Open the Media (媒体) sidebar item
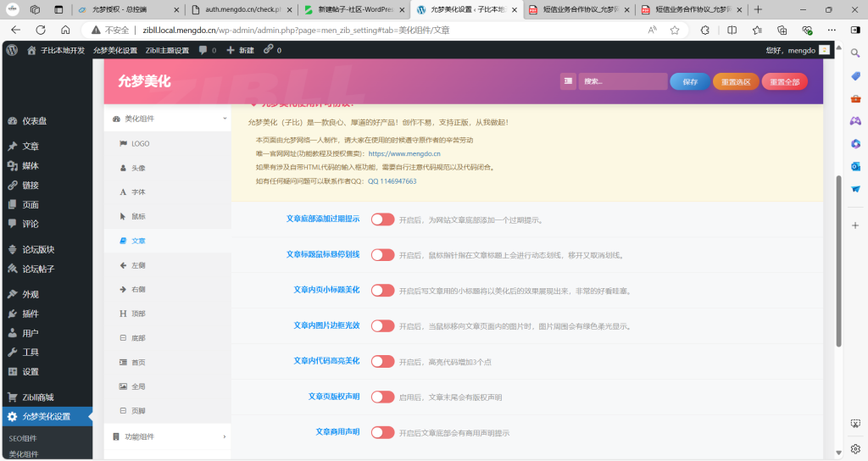This screenshot has width=868, height=461. [30, 165]
